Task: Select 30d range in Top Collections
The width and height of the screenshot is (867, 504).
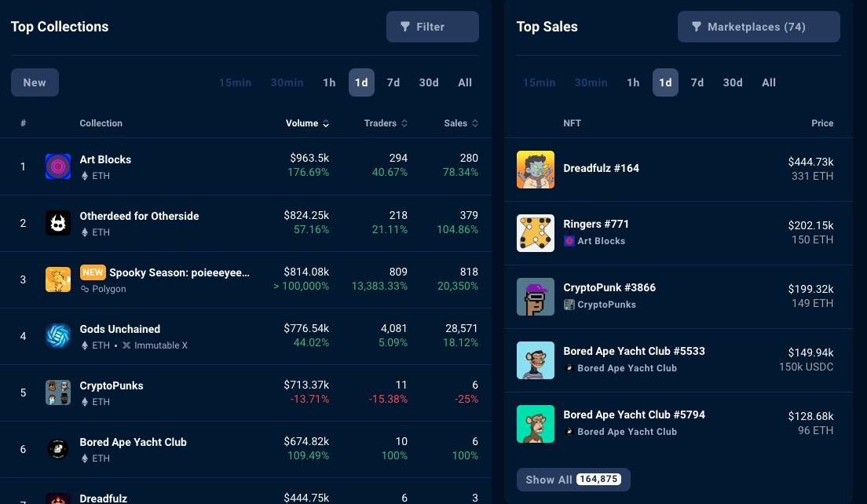Action: tap(429, 82)
